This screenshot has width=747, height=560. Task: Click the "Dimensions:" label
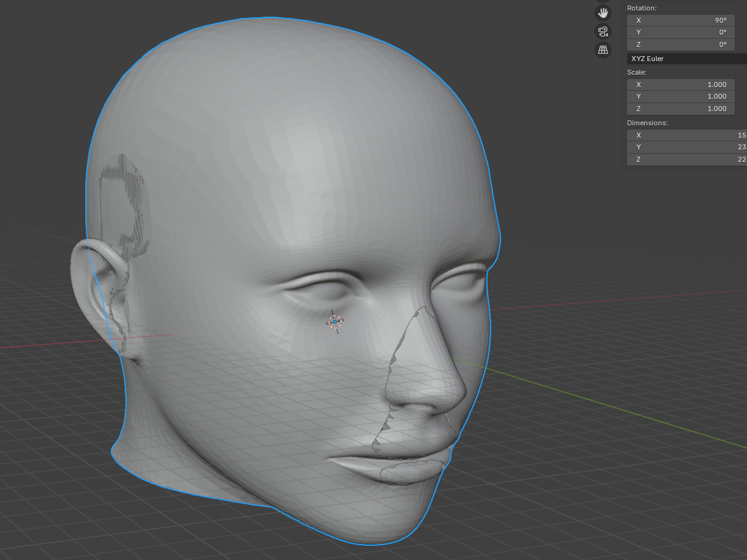tap(648, 123)
